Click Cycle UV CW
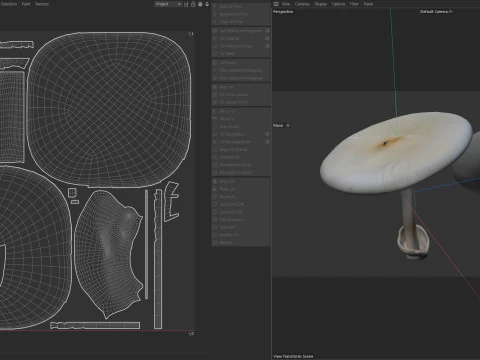480x360 pixels. coord(241,212)
